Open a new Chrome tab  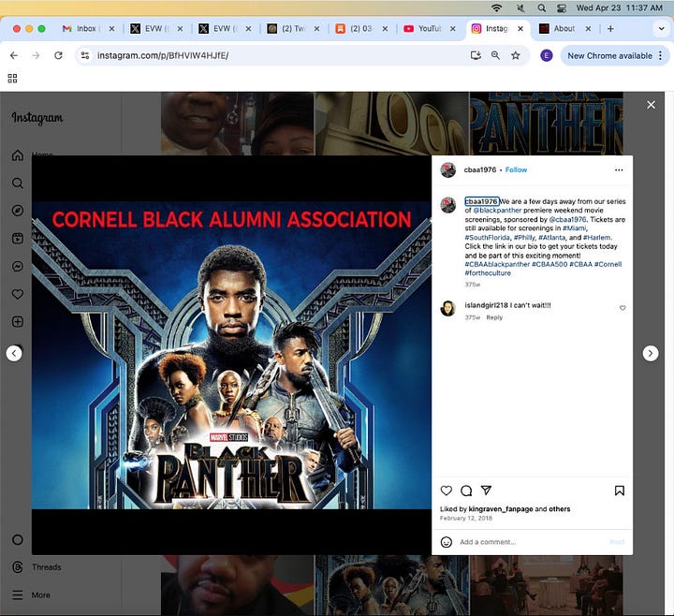pos(610,29)
